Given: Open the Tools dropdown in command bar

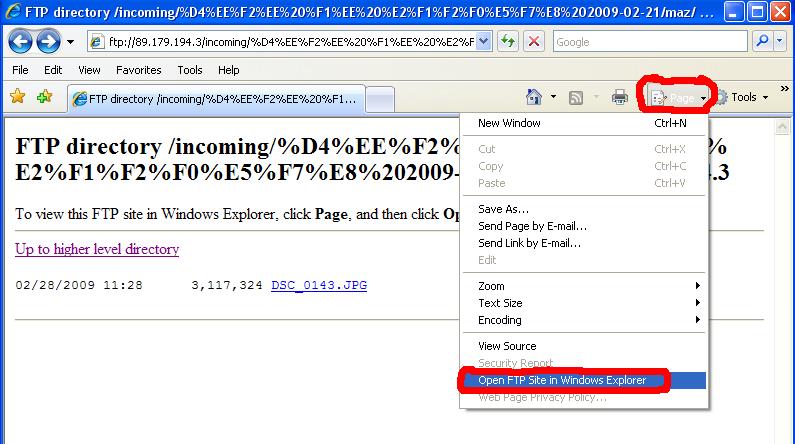Looking at the screenshot, I should click(743, 97).
